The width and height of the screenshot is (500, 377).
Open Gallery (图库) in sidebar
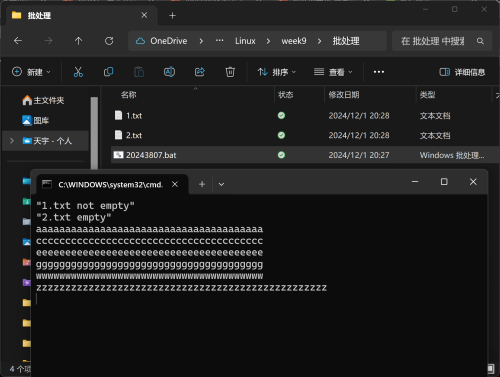coord(35,120)
